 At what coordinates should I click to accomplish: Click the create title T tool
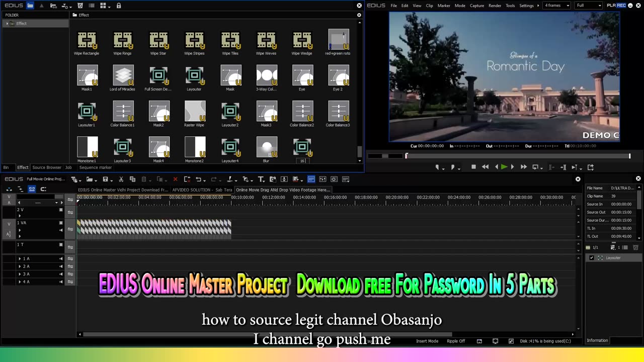click(261, 179)
